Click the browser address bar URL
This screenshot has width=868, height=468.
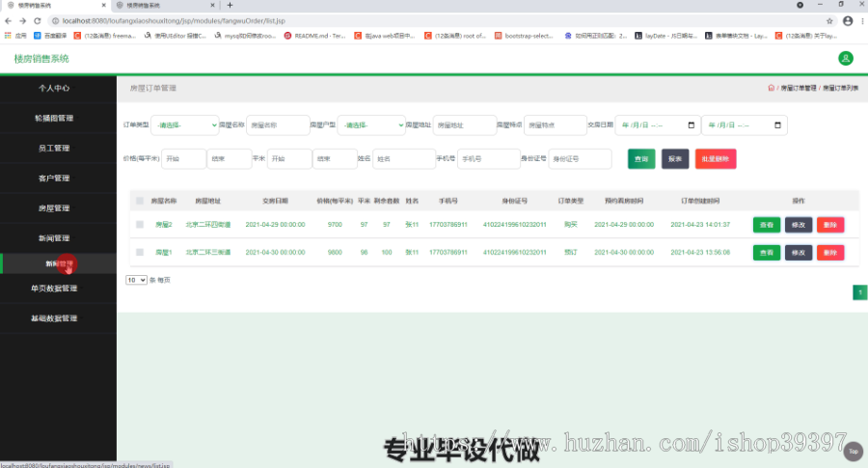coord(174,21)
